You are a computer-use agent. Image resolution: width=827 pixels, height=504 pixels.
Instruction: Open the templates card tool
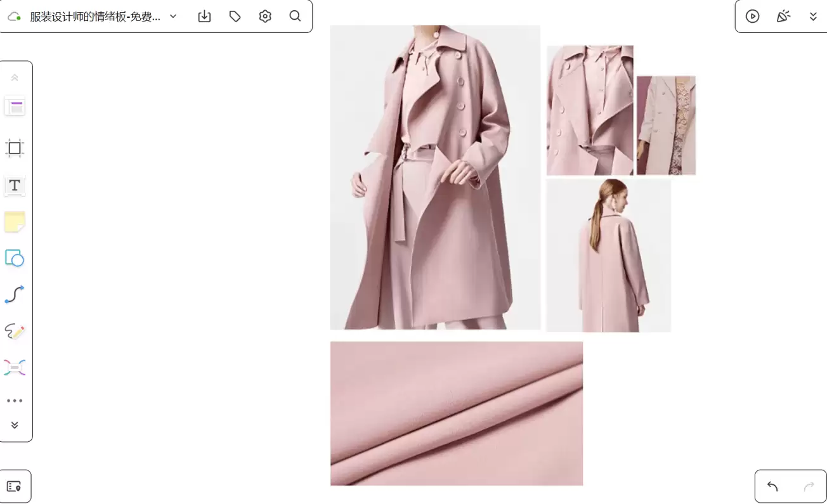[x=15, y=107]
